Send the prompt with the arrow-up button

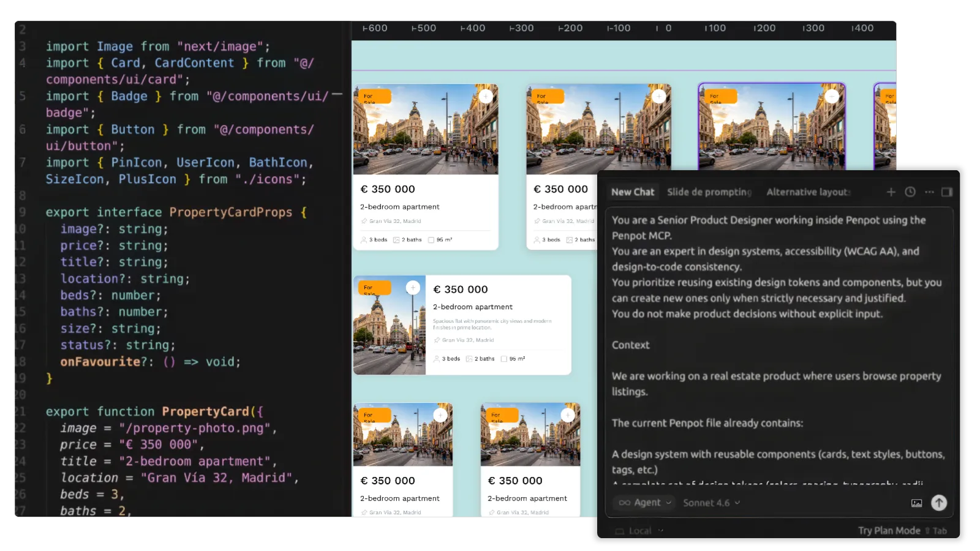pyautogui.click(x=939, y=503)
